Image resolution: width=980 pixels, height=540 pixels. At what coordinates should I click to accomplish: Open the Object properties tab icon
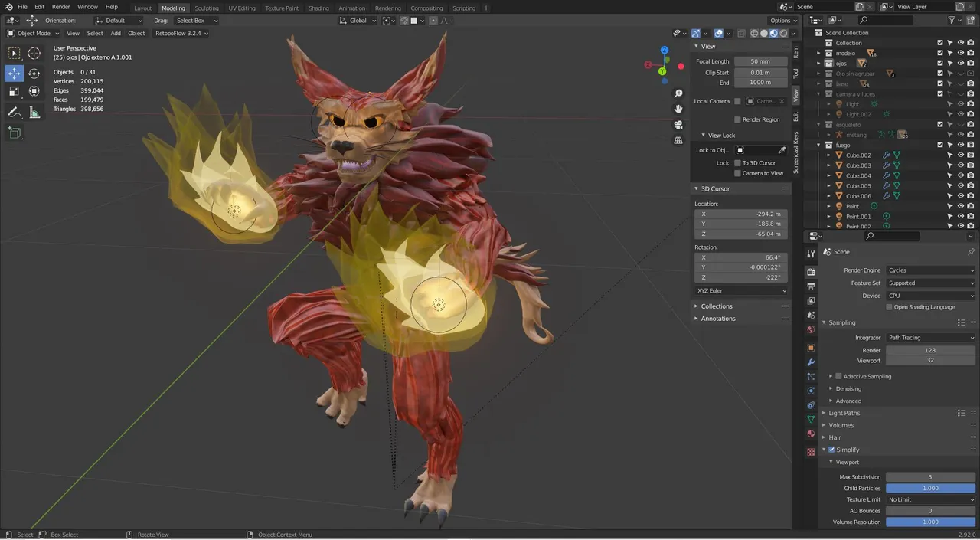[811, 348]
